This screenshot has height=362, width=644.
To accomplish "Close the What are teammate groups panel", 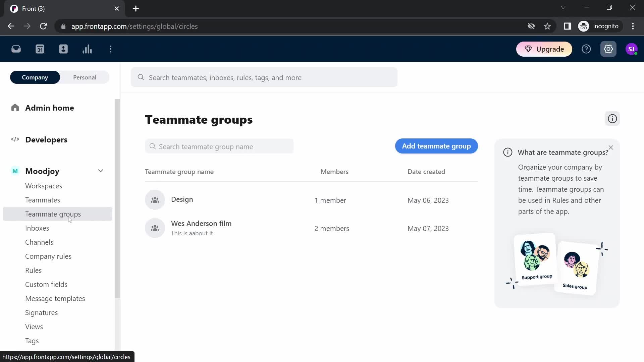I will 611,147.
